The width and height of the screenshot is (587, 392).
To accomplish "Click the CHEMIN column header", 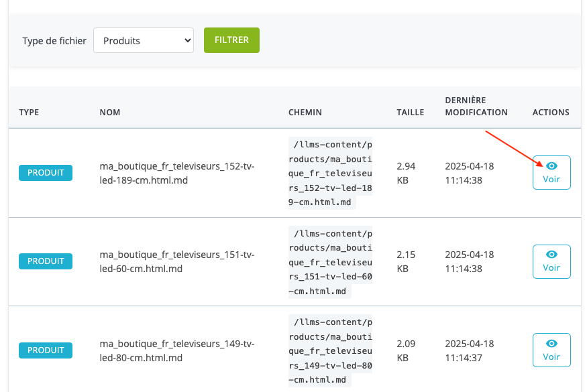I will coord(305,112).
